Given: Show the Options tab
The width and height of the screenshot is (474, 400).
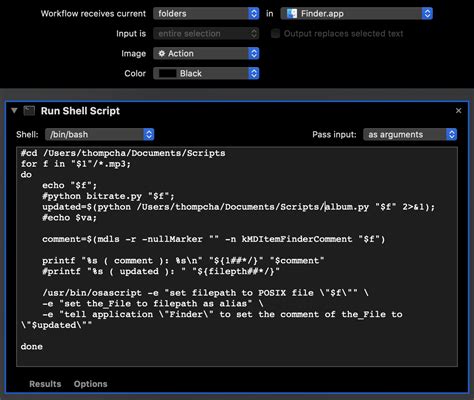Looking at the screenshot, I should tap(91, 384).
